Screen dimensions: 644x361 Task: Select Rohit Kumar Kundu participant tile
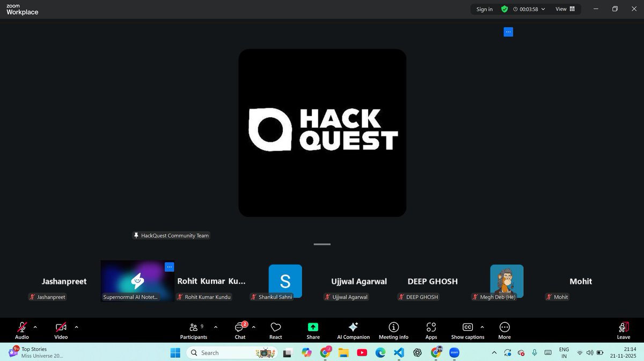click(211, 281)
